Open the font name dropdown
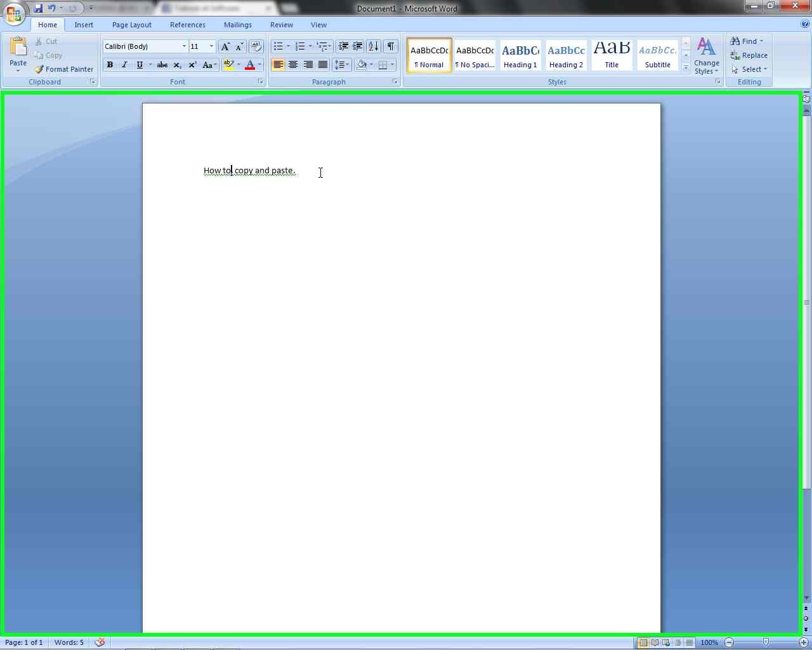This screenshot has height=650, width=812. [x=183, y=46]
